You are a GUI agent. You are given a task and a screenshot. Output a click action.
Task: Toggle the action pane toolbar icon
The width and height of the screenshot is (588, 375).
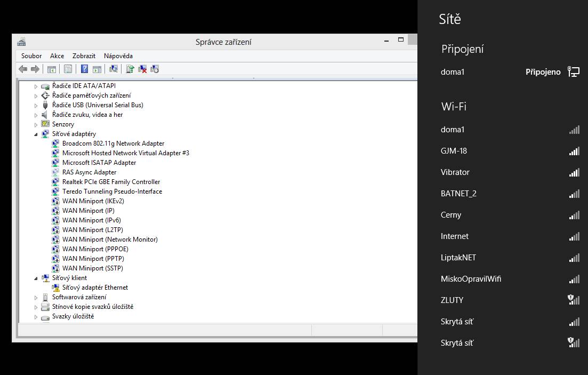click(x=96, y=69)
